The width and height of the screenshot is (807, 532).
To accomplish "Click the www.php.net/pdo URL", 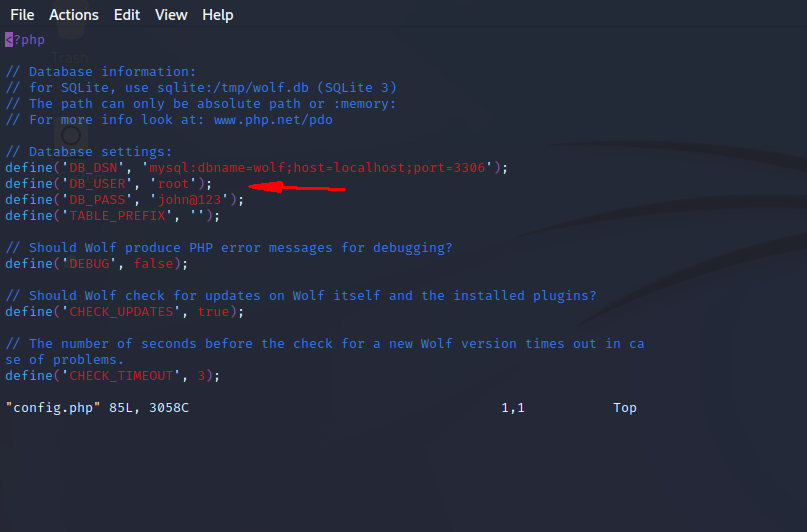I will pos(273,120).
